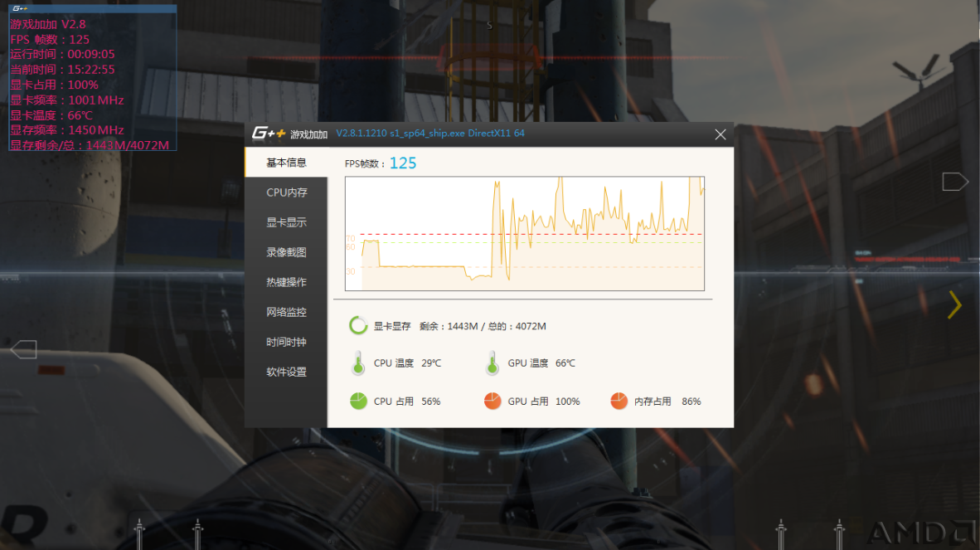Click overlay line 运行时间：00:09:05
This screenshot has height=550, width=980.
pos(62,55)
